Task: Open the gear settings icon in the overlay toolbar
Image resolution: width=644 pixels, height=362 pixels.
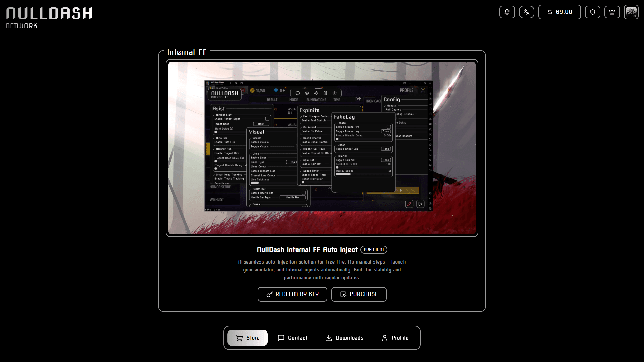Action: (x=334, y=93)
